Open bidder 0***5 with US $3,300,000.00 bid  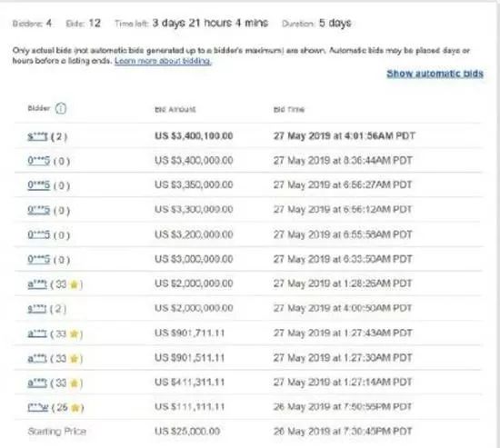click(38, 210)
